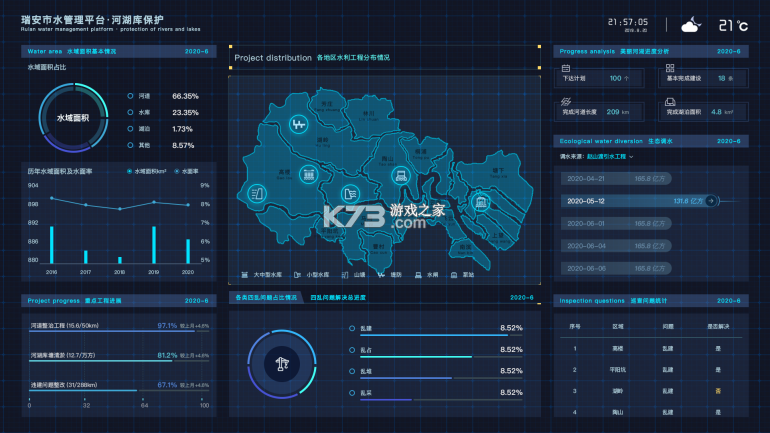
Task: Click the 塘下 region on the map
Action: pos(497,172)
